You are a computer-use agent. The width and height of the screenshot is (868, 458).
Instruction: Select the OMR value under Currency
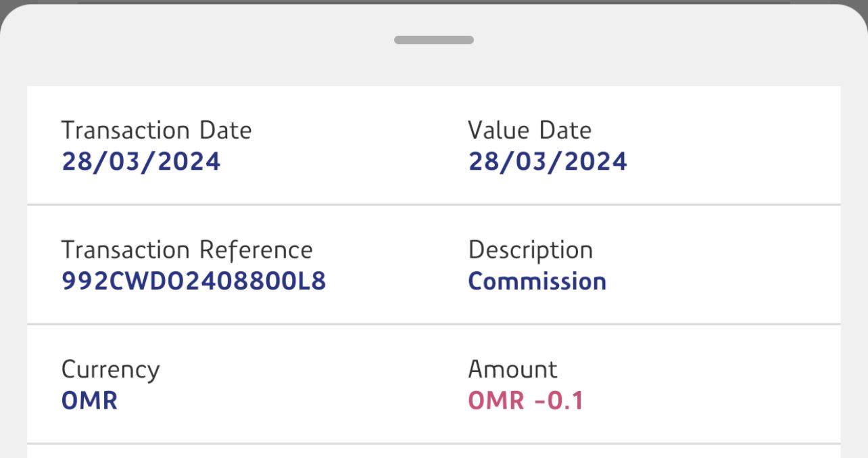tap(89, 400)
